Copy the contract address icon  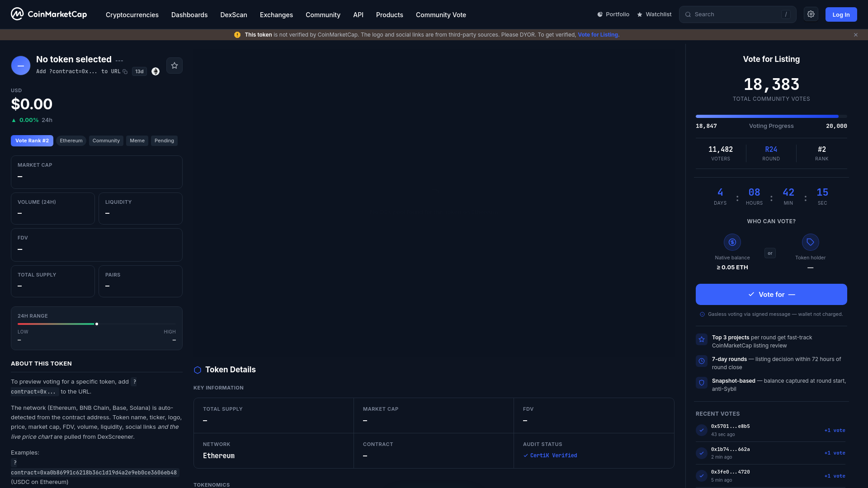(x=125, y=71)
